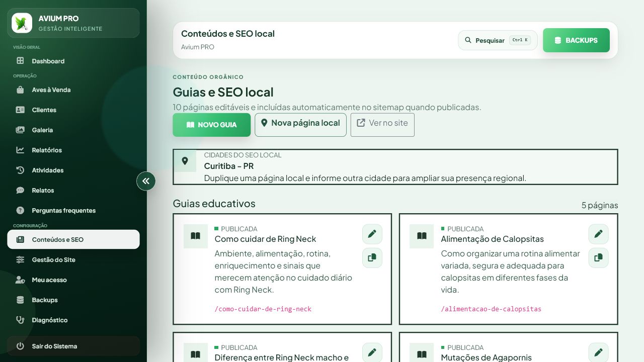Click the Pesquisar search field
Screen dimensions: 644x362
pyautogui.click(x=498, y=40)
